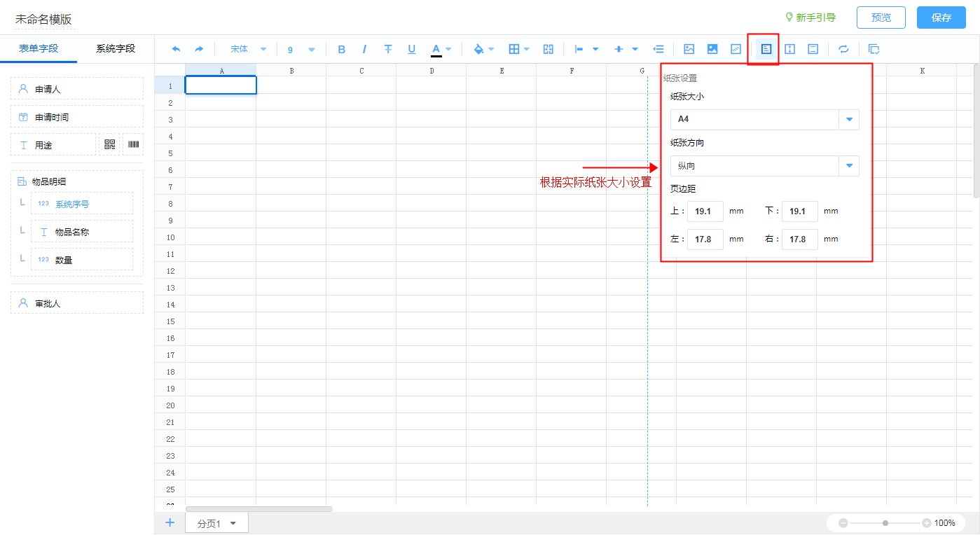Click the 保存 button
980x535 pixels.
(941, 18)
